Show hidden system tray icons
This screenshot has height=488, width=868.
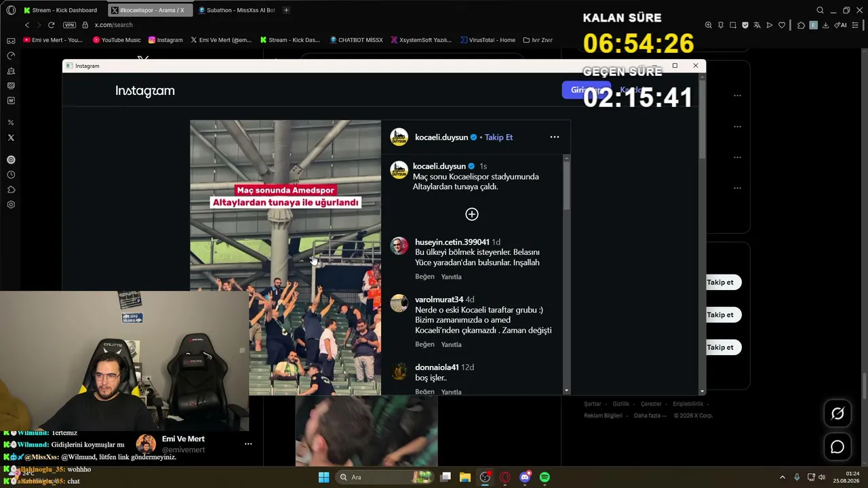782,477
